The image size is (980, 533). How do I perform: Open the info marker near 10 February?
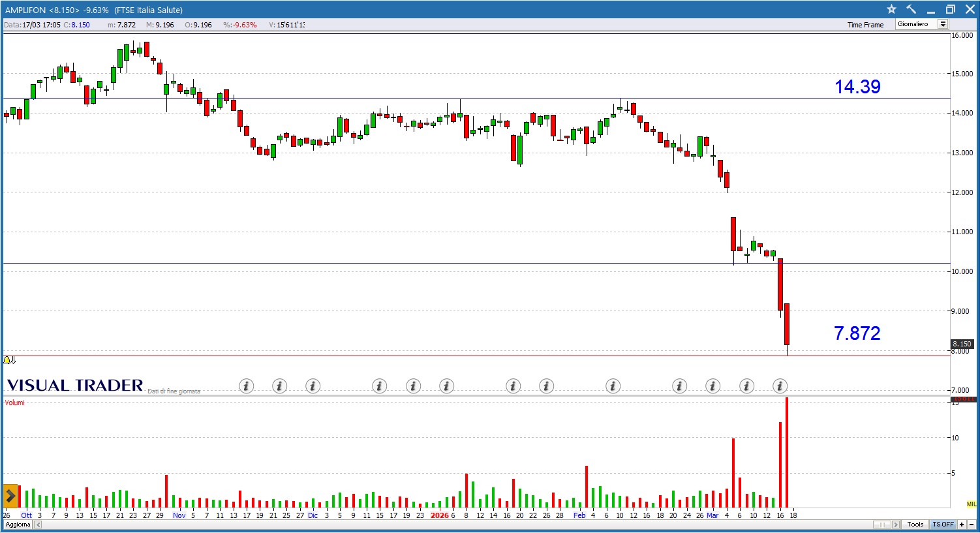[613, 386]
